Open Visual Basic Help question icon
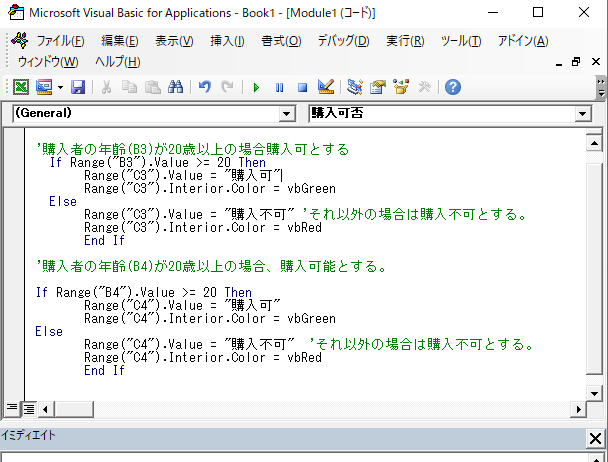The image size is (608, 462). 453,87
